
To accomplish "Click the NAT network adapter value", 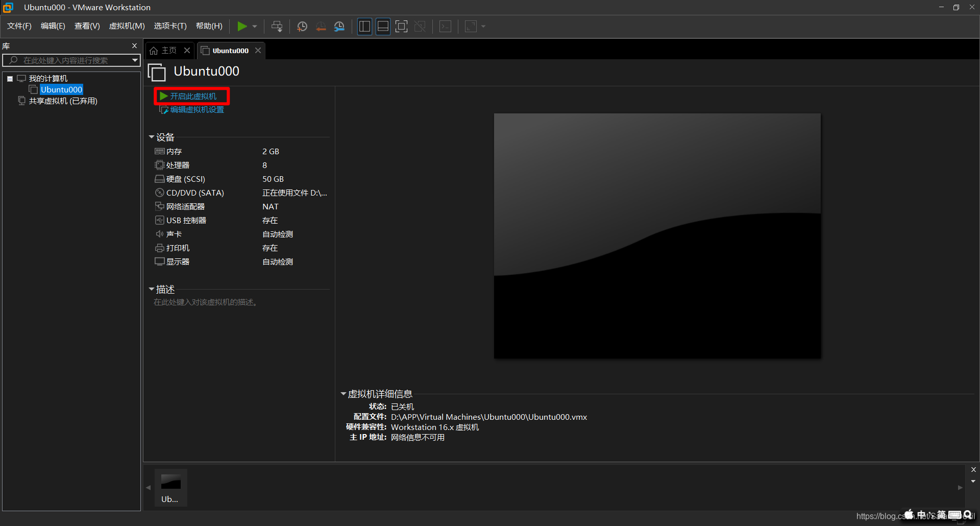I will [x=271, y=206].
